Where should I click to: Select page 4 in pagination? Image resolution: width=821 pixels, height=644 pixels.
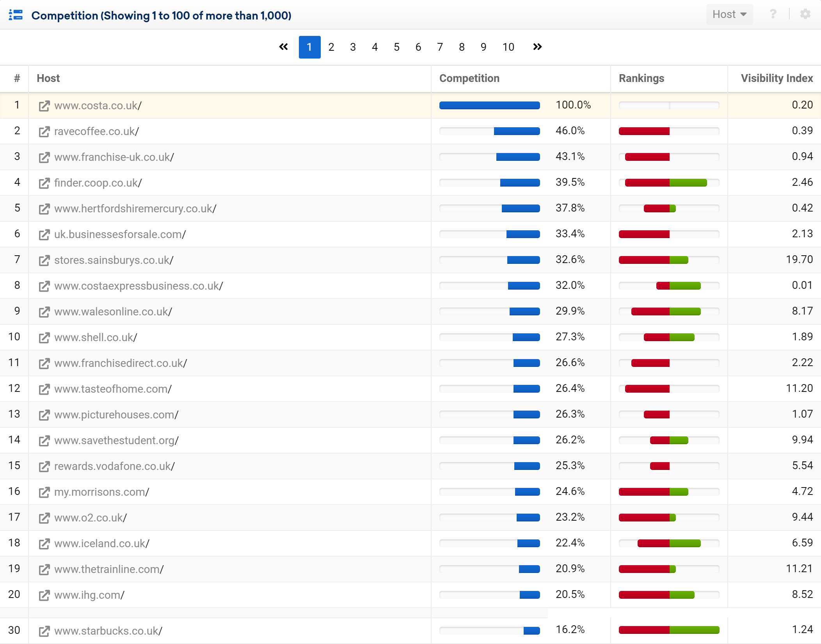pos(375,47)
